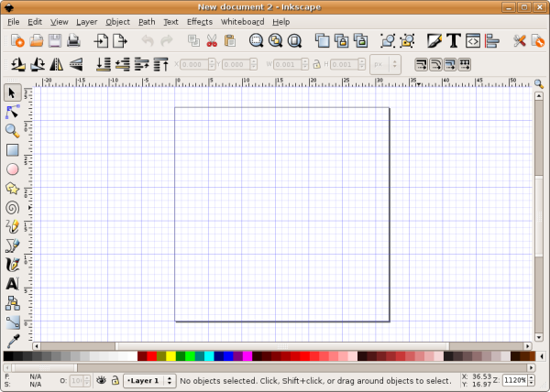Click the Cut scissors icon
This screenshot has width=550, height=392.
[212, 40]
